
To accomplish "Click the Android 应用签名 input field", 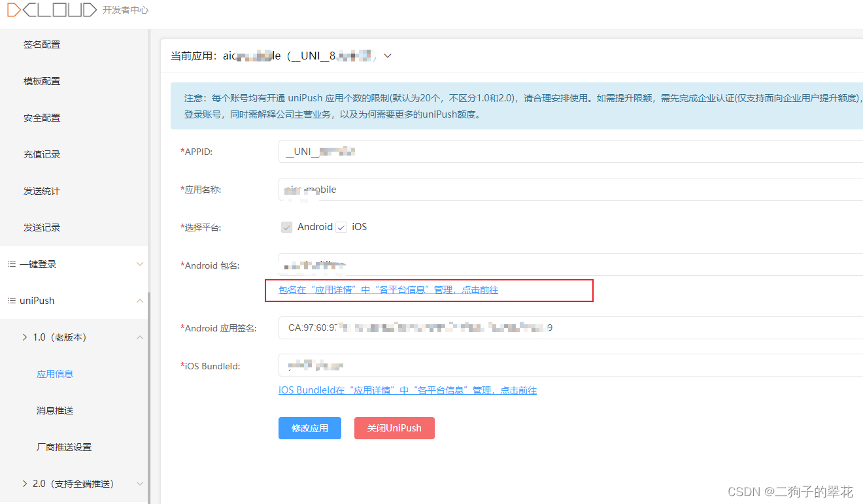I will tap(571, 328).
